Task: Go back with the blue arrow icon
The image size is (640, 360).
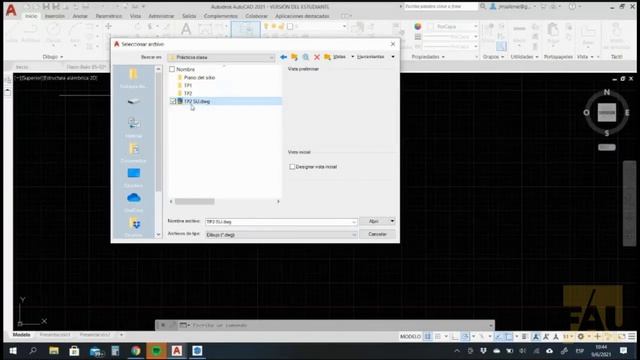Action: [284, 57]
